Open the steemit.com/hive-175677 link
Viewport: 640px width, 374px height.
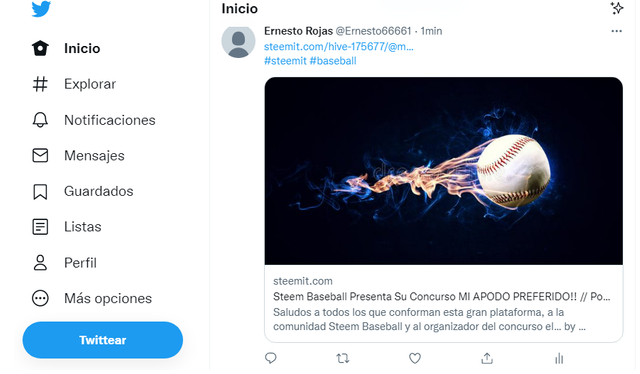point(338,47)
